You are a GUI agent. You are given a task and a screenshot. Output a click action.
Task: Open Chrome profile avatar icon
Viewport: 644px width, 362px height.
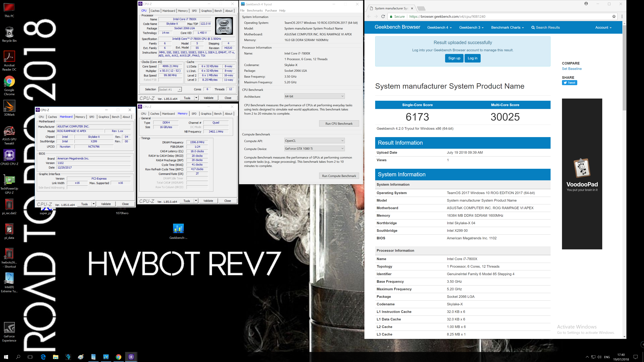pos(586,4)
